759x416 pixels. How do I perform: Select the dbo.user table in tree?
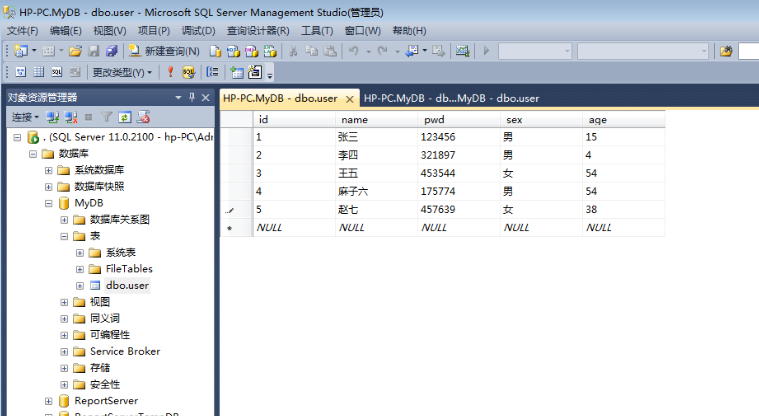tap(127, 286)
